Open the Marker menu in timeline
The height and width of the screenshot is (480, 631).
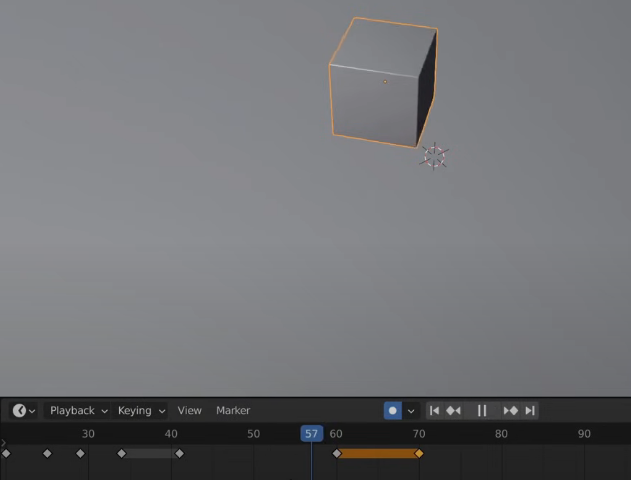(233, 410)
